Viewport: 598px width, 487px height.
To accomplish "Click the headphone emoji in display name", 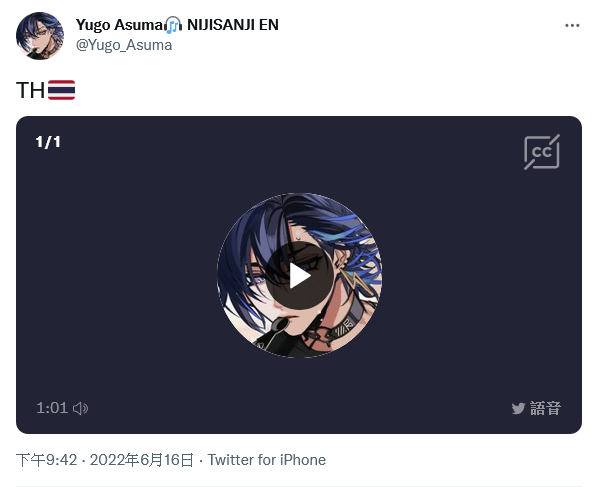I will [x=174, y=25].
